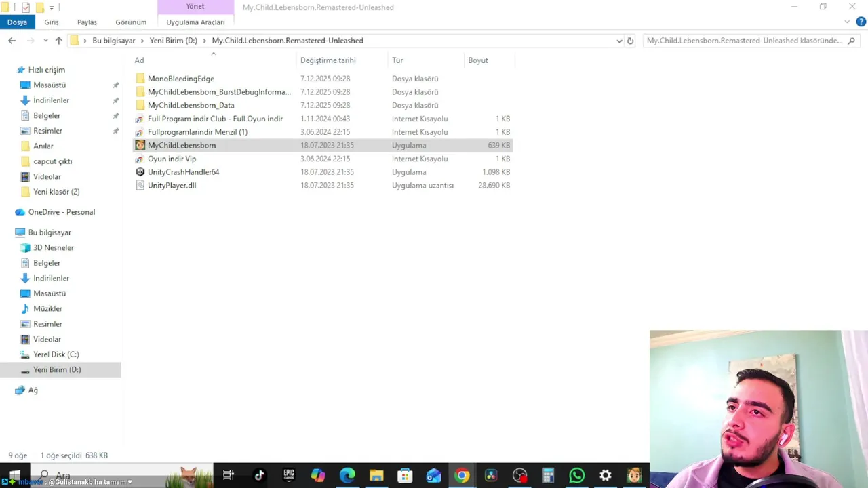Open Google Chrome from taskbar
The width and height of the screenshot is (868, 488).
point(462,475)
